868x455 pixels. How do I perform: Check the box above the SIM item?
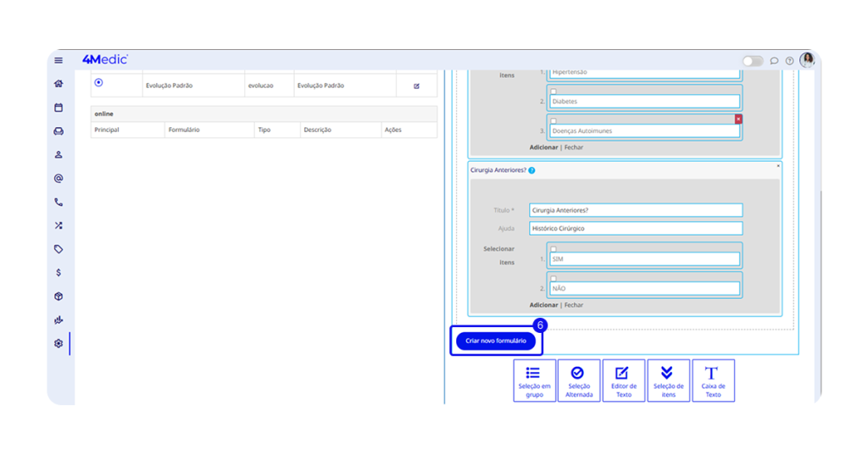(554, 249)
